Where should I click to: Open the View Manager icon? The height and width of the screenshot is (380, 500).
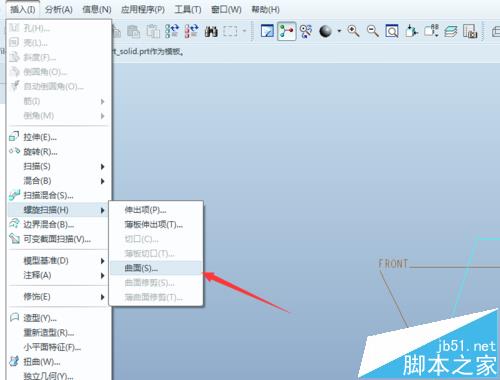click(x=470, y=31)
